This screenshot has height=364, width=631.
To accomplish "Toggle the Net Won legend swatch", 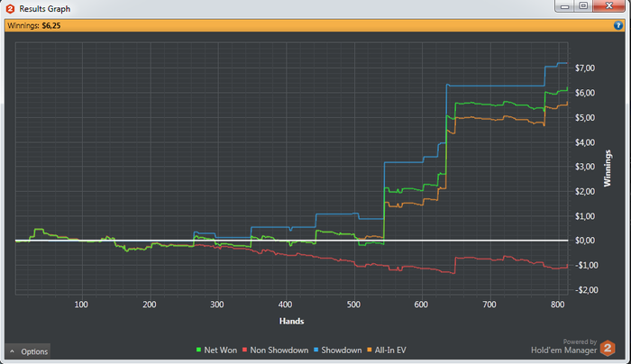I will (x=198, y=350).
